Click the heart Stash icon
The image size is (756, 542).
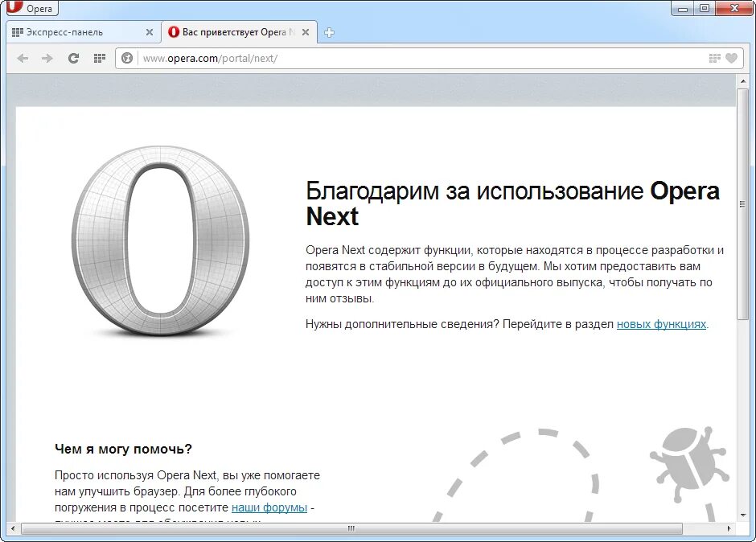click(x=731, y=59)
